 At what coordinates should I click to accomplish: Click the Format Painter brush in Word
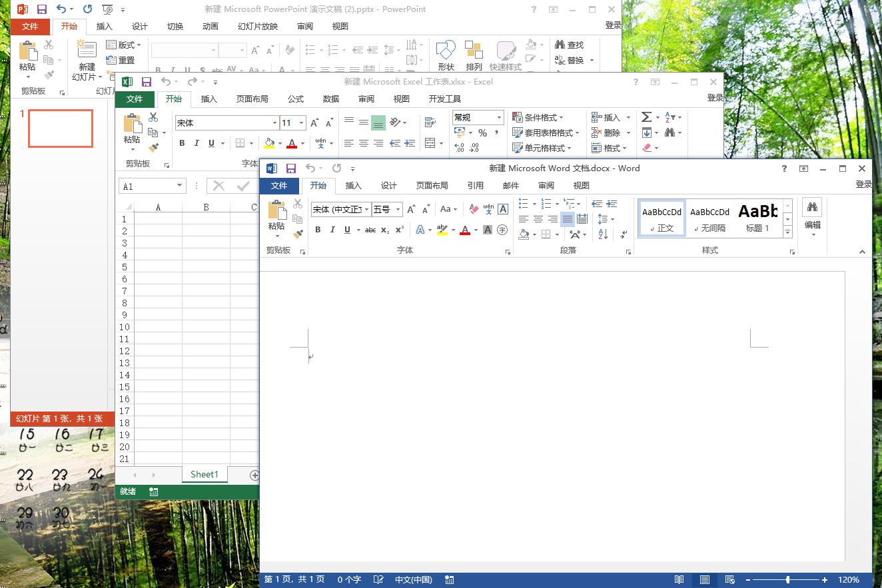click(x=298, y=234)
